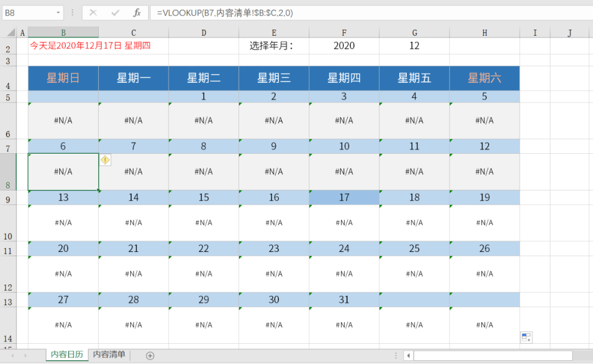Click the sheet tab bar resize handle dots
593x364 pixels.
point(396,355)
